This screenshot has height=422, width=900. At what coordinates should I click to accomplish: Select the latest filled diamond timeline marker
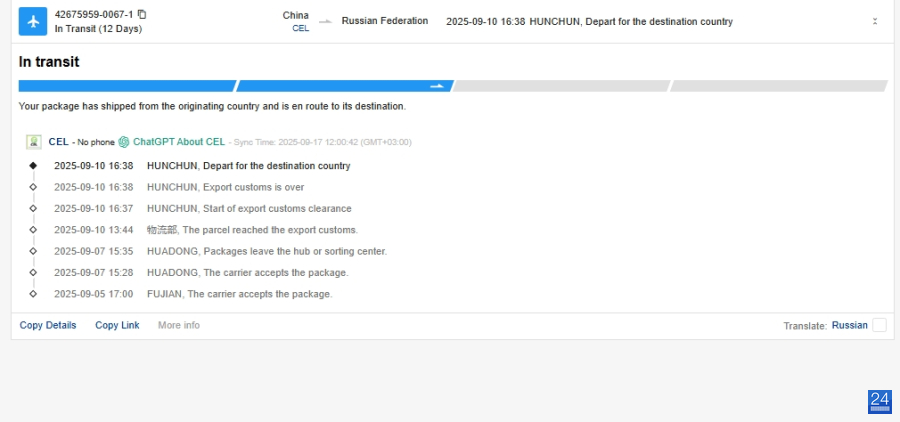pos(33,166)
